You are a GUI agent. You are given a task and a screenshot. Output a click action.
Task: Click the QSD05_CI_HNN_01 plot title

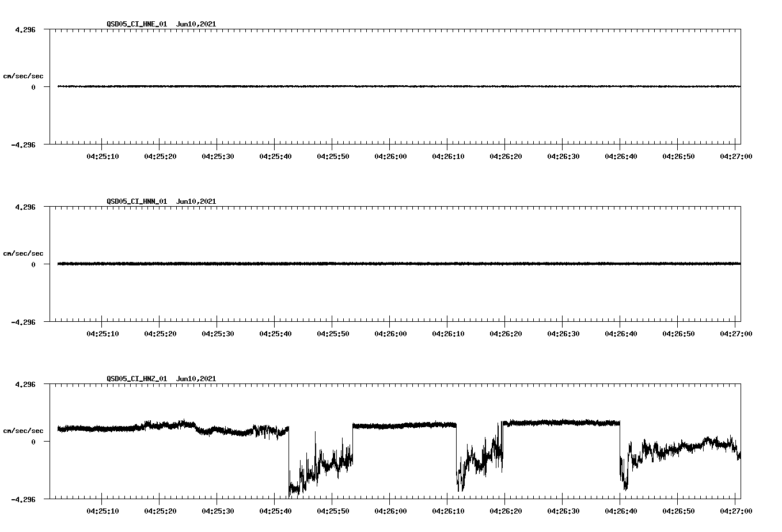click(161, 202)
